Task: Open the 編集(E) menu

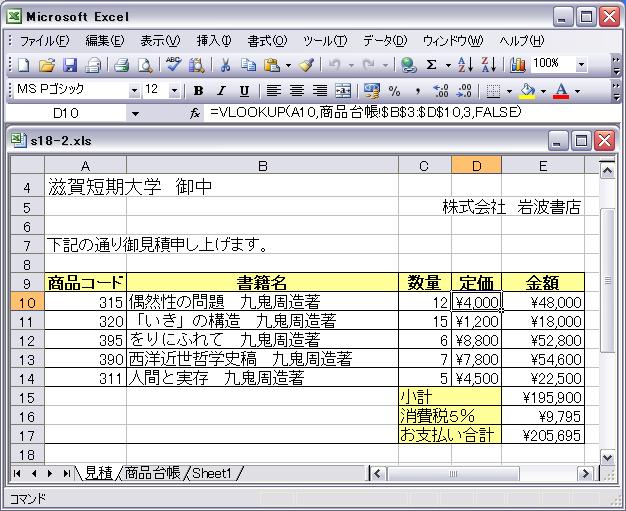Action: pyautogui.click(x=105, y=41)
